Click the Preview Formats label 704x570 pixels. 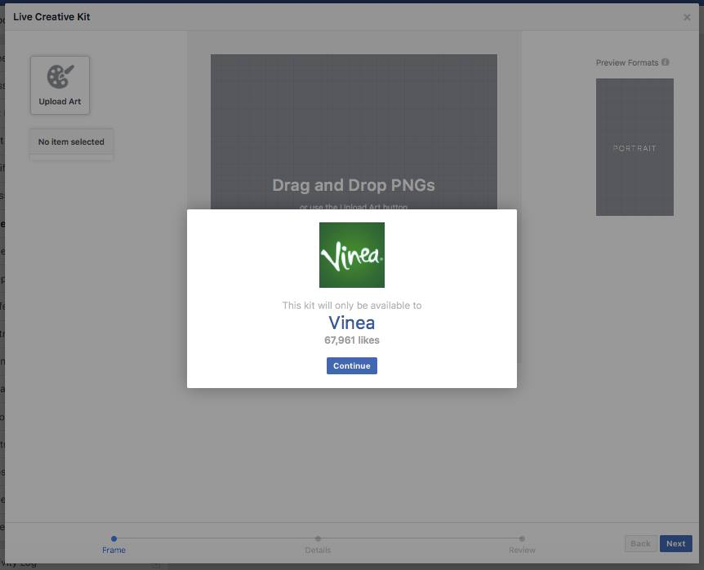click(x=627, y=62)
